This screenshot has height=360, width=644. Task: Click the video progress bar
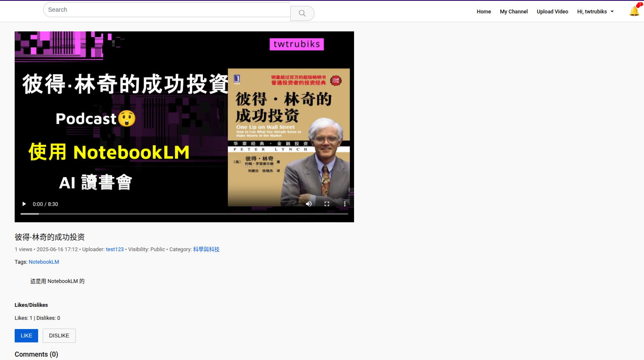[x=184, y=214]
